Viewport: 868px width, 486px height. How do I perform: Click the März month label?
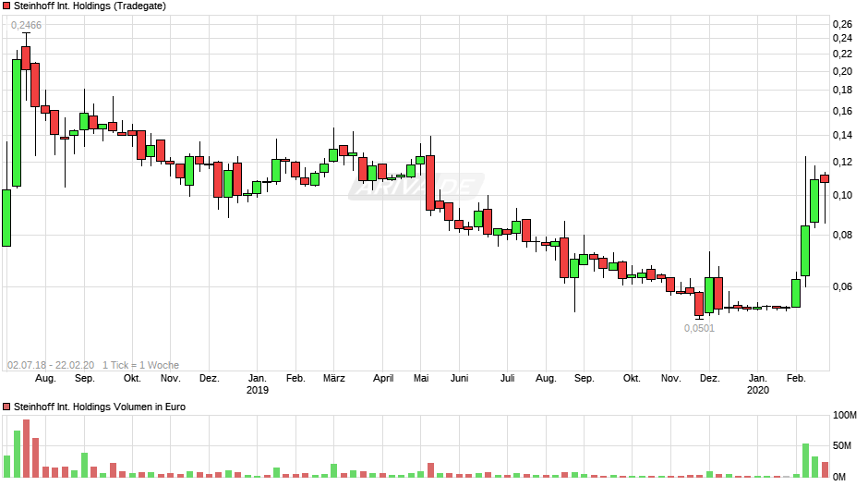(333, 378)
